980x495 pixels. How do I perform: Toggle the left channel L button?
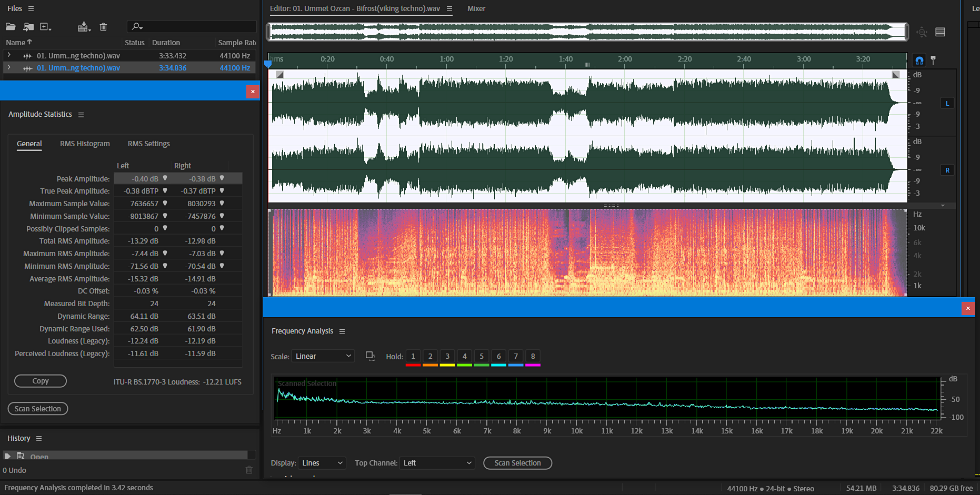947,104
